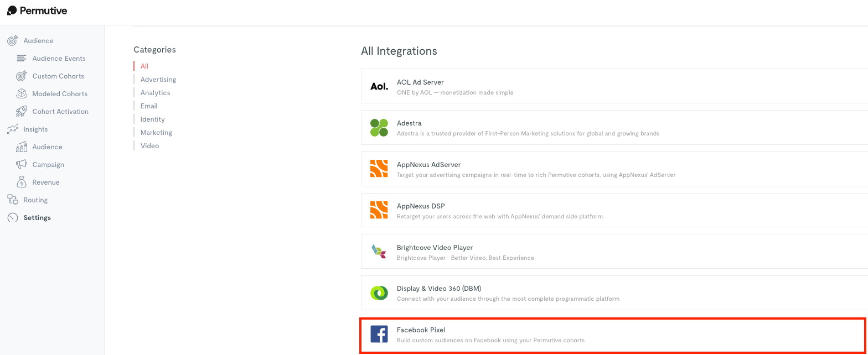Click the Custom Cohorts target icon
The width and height of the screenshot is (868, 355).
coord(22,76)
